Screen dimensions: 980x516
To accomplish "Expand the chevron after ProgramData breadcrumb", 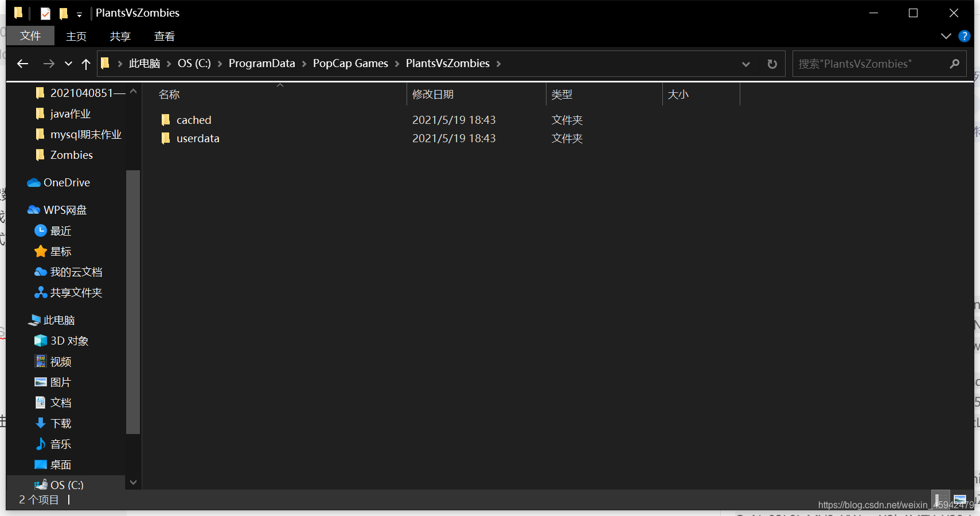I will click(x=304, y=64).
